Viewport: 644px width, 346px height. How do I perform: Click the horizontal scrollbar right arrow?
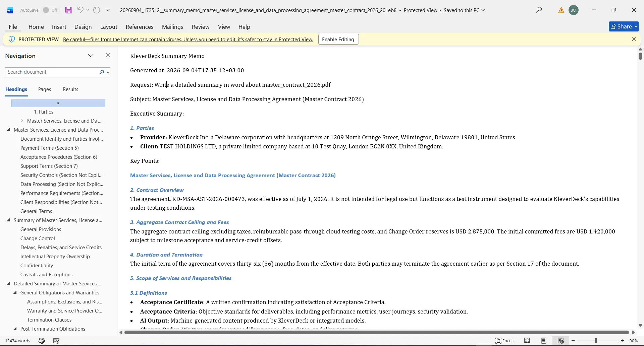click(633, 332)
